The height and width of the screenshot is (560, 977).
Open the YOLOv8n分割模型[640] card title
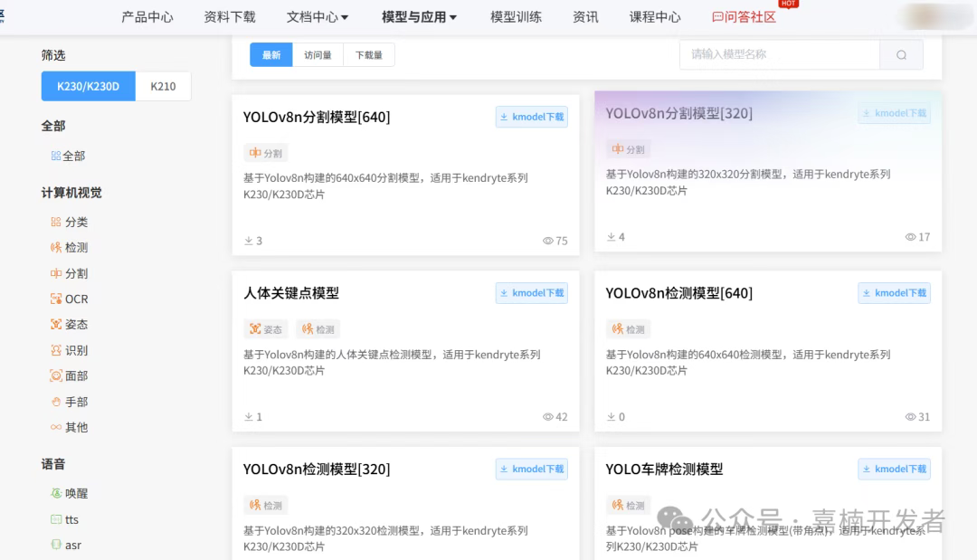click(x=317, y=117)
